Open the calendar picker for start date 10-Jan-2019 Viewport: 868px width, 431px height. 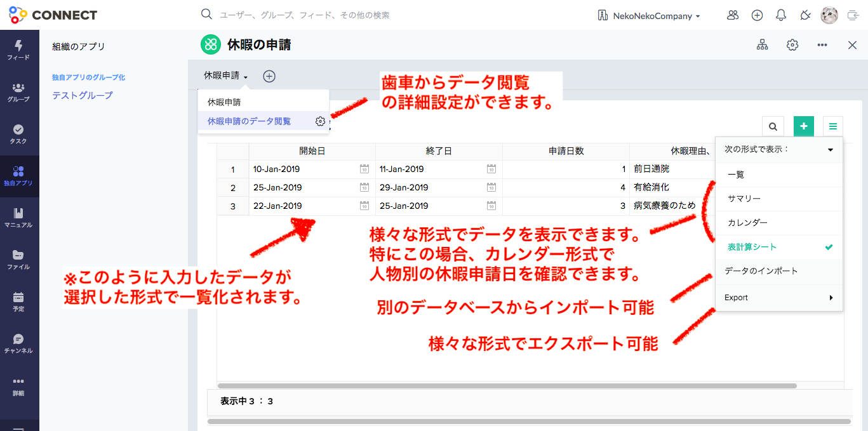tap(364, 169)
